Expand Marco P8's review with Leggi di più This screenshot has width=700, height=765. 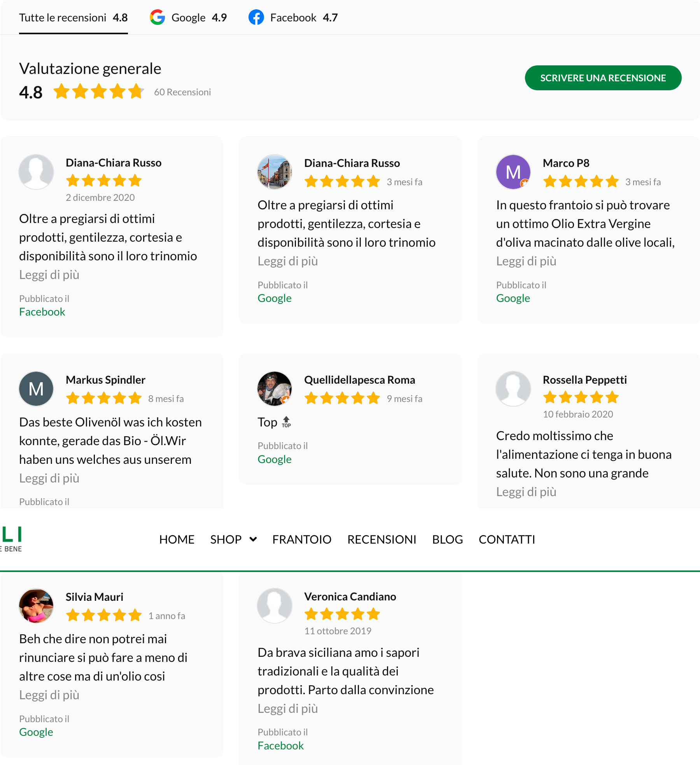coord(526,261)
